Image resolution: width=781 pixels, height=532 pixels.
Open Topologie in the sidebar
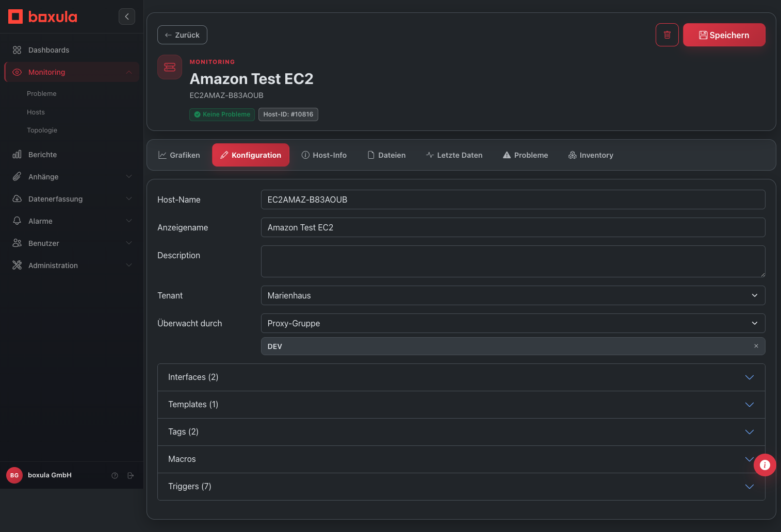click(42, 130)
